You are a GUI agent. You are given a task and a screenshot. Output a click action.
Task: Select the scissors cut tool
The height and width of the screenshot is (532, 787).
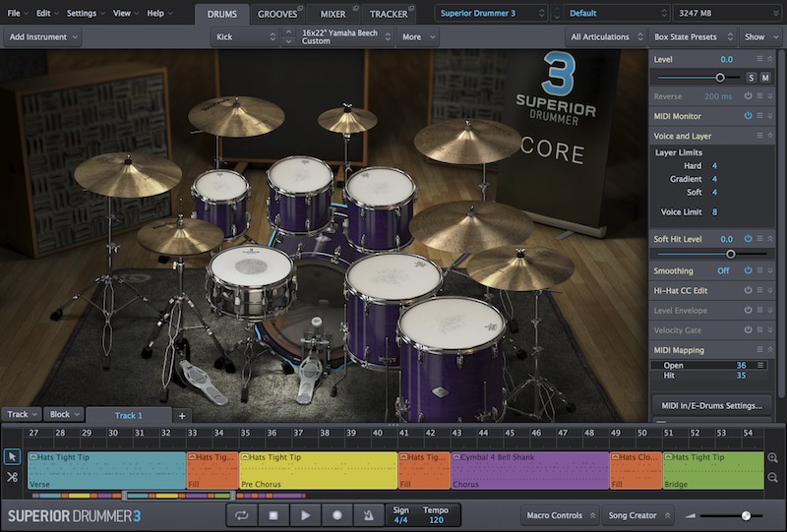pyautogui.click(x=12, y=477)
